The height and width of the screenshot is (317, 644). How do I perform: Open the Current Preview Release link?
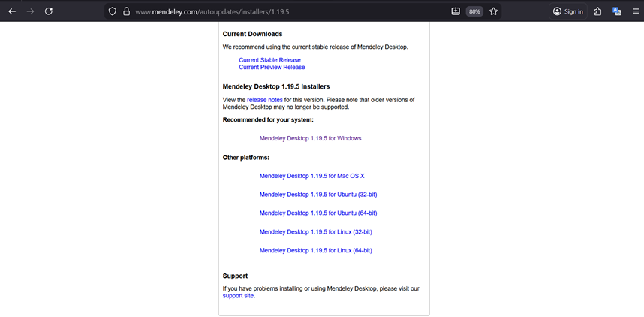tap(272, 67)
